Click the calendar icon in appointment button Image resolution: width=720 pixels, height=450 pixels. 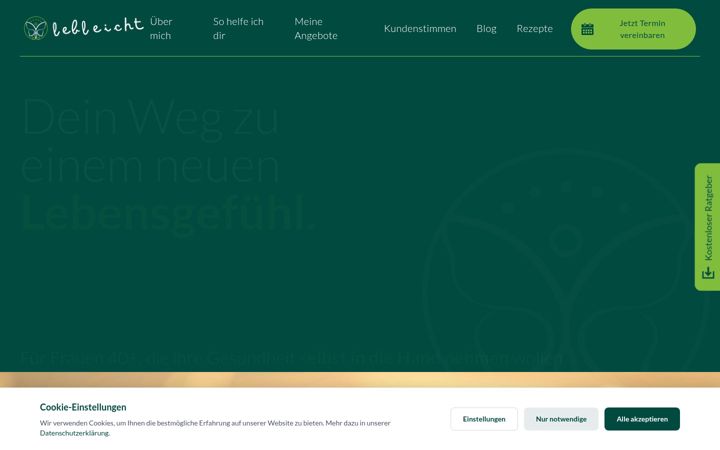tap(587, 29)
